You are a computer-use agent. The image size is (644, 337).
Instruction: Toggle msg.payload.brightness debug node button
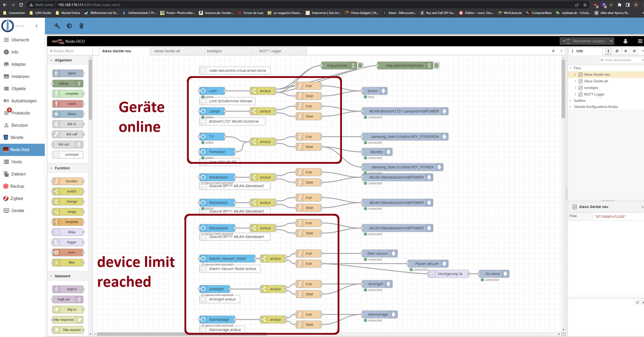tap(436, 65)
